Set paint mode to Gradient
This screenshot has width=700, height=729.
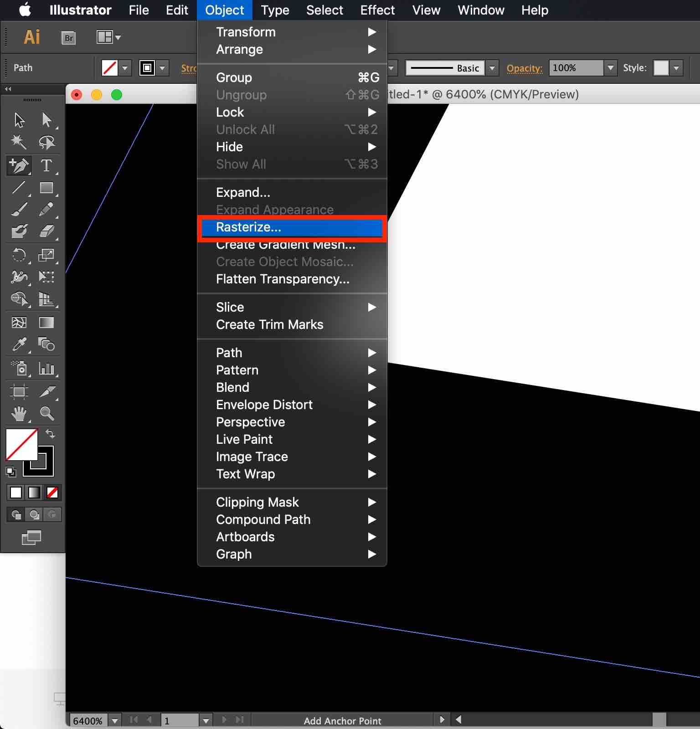tap(34, 493)
